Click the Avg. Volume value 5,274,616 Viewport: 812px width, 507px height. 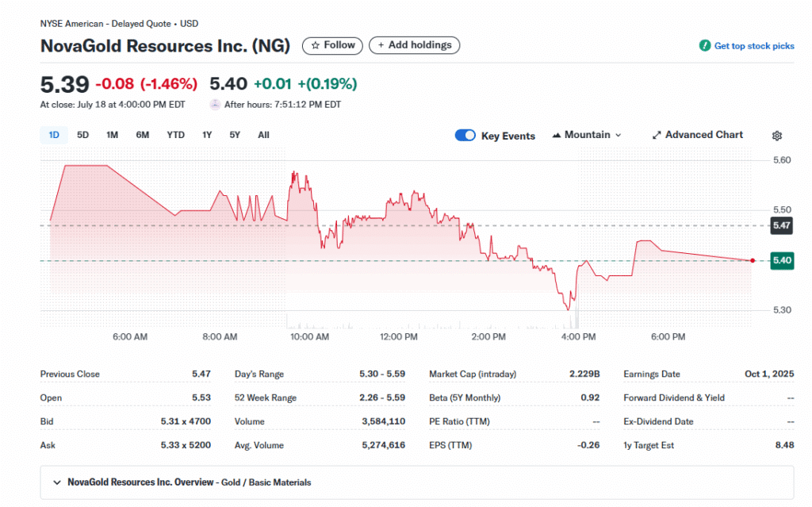(383, 445)
